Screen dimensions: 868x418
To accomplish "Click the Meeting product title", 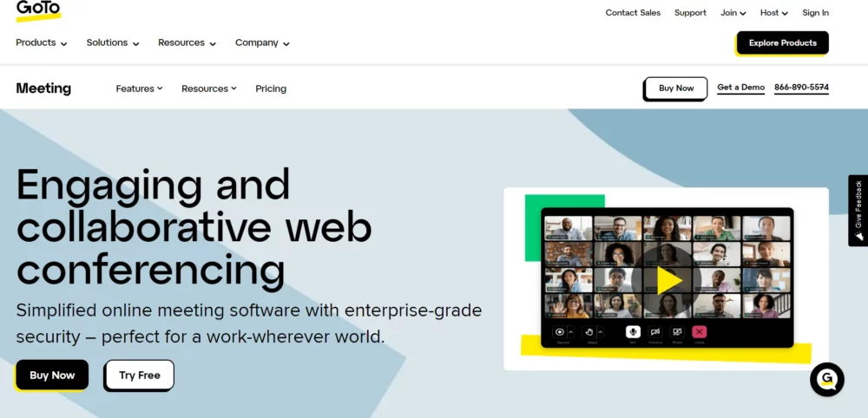I will pos(43,88).
